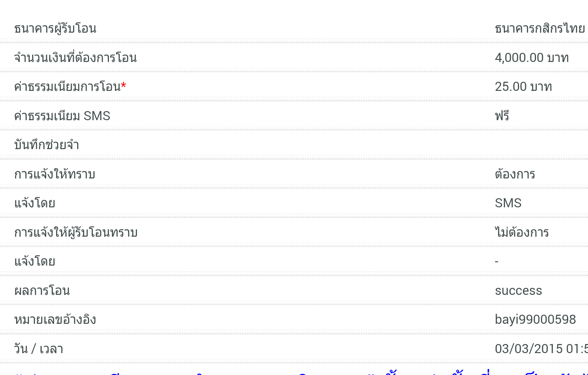
Task: Click the ผลการโอน label
Action: click(x=42, y=290)
